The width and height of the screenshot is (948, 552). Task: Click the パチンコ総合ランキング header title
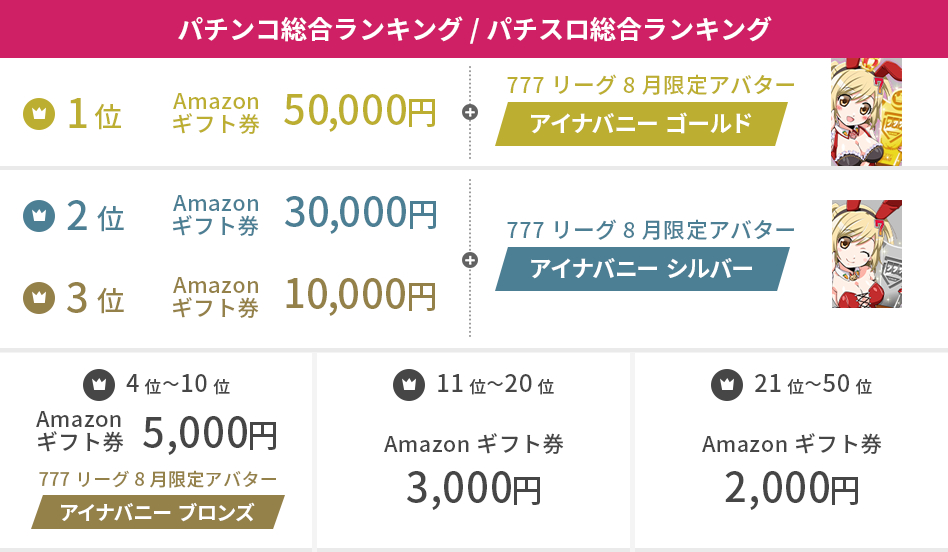pos(318,29)
